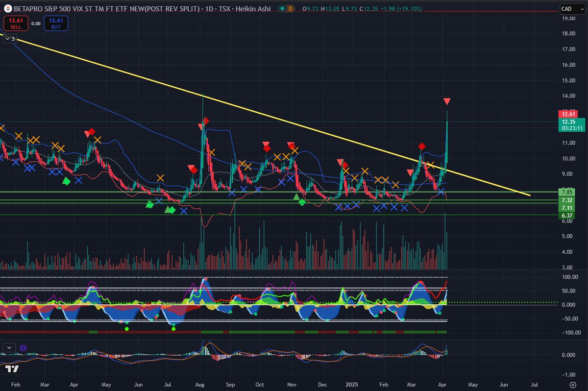This screenshot has height=391, width=588.
Task: Click the 0.00 spread value between Sell and Buy
Action: pos(36,23)
